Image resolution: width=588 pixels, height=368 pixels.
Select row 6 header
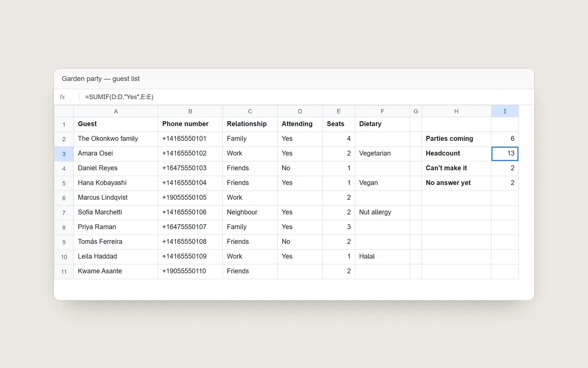coord(64,198)
